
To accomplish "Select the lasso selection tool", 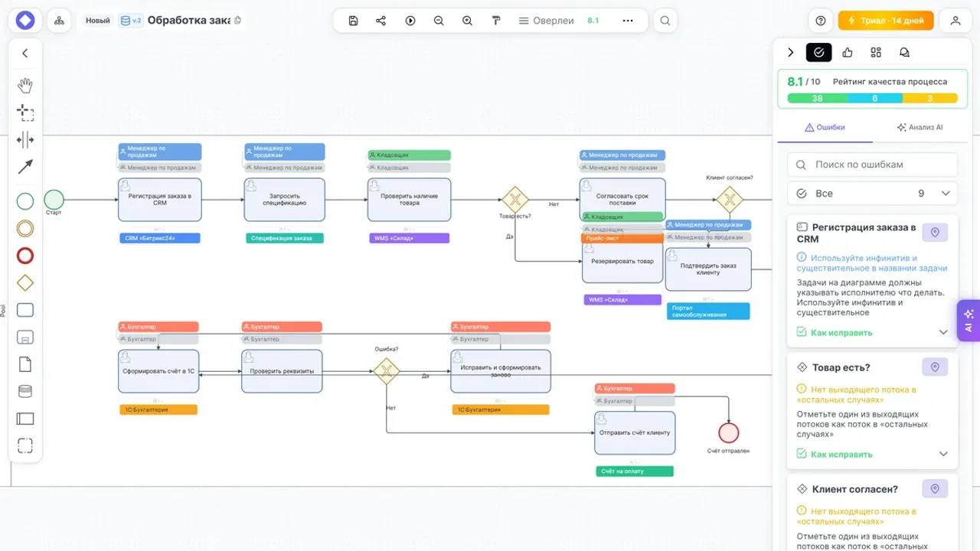I will coord(25,112).
